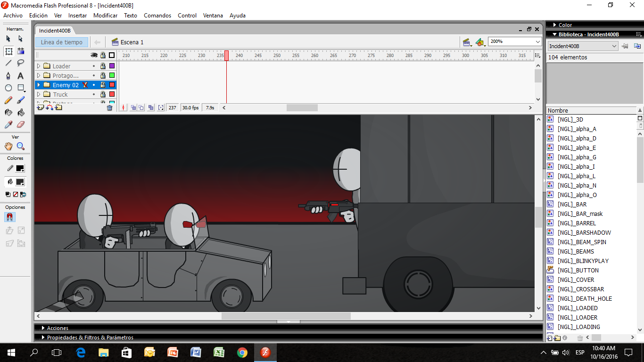644x362 pixels.
Task: Select the Brush tool
Action: (x=21, y=100)
